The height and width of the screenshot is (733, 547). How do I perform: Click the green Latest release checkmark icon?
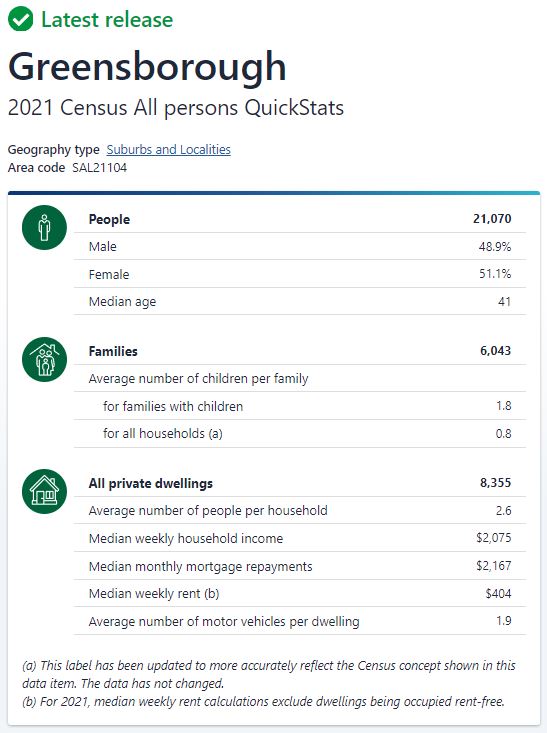click(21, 19)
